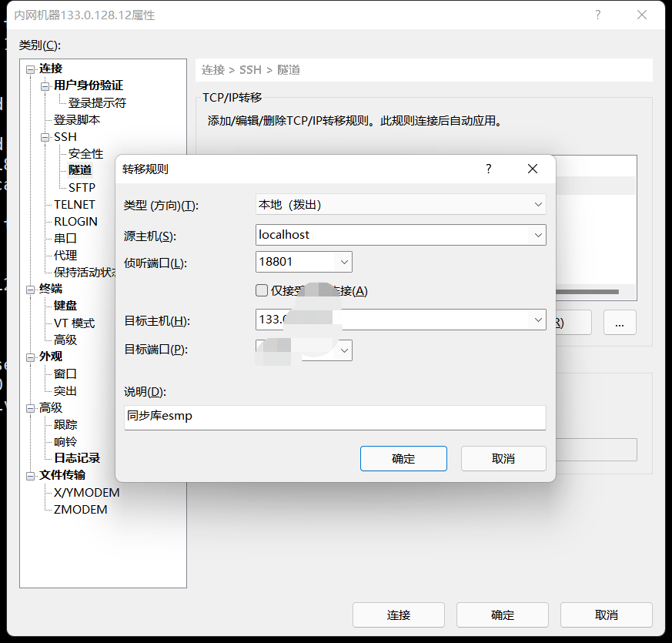Enable the 仅接受 checkbox

click(x=260, y=291)
